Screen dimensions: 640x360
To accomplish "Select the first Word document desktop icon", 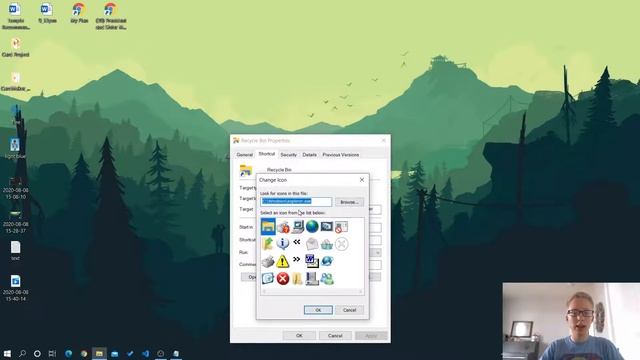I will 16,16.
